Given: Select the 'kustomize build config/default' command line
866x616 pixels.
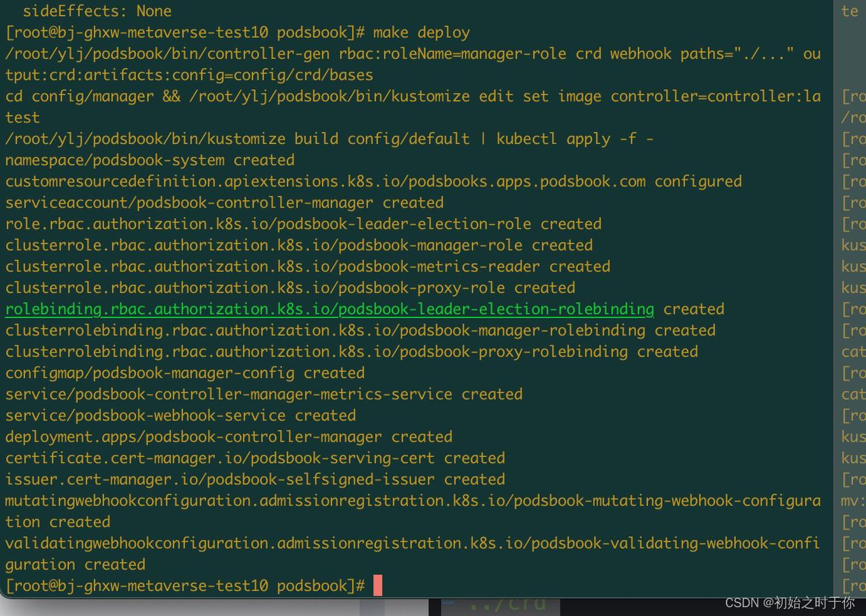Looking at the screenshot, I should pyautogui.click(x=329, y=139).
